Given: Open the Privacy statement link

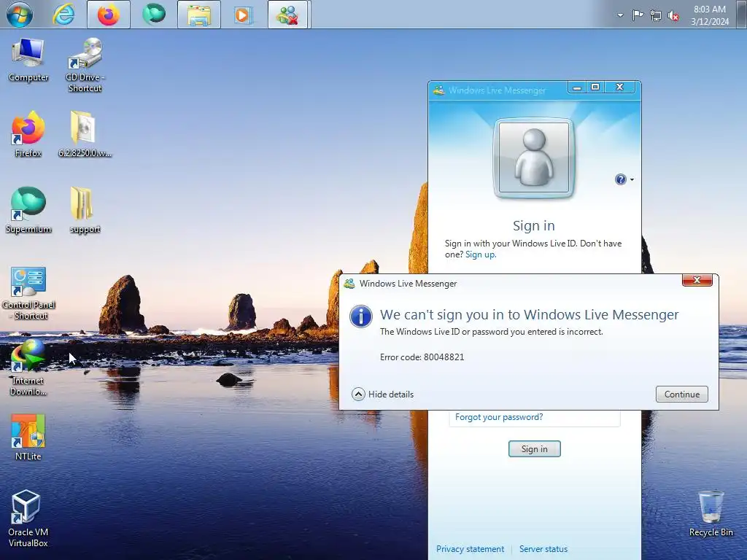Looking at the screenshot, I should click(x=470, y=549).
